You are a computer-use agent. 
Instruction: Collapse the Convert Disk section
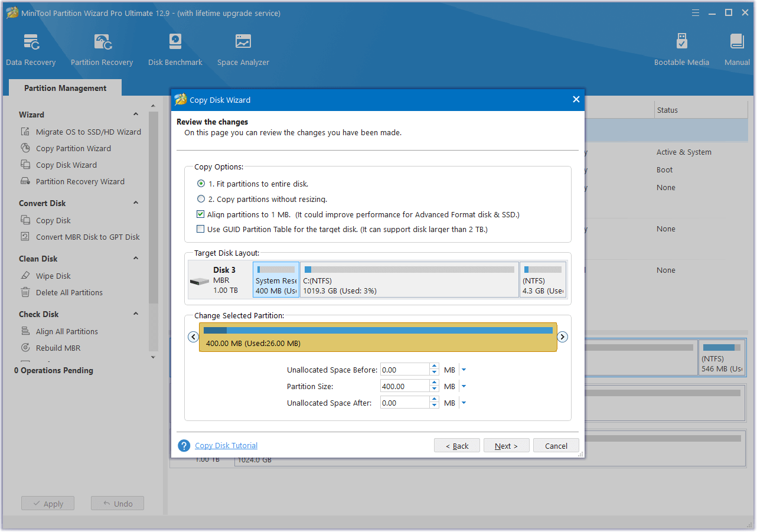(135, 203)
